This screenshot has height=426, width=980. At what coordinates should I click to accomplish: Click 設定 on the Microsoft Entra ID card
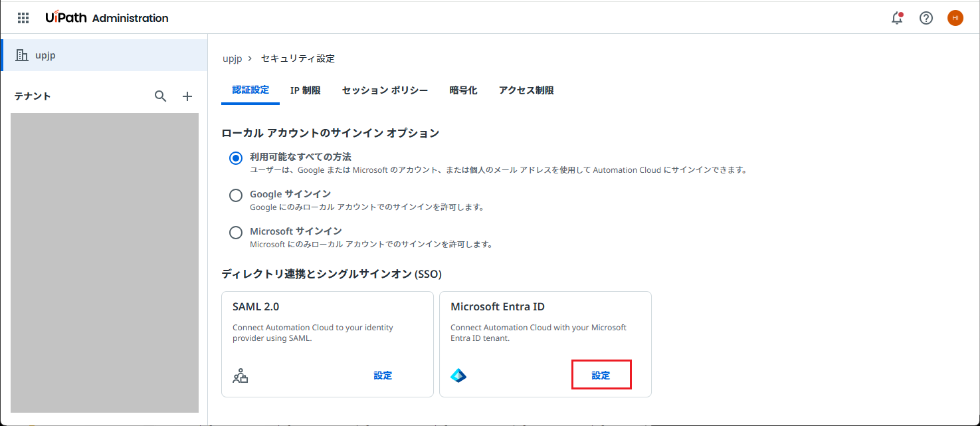click(601, 375)
